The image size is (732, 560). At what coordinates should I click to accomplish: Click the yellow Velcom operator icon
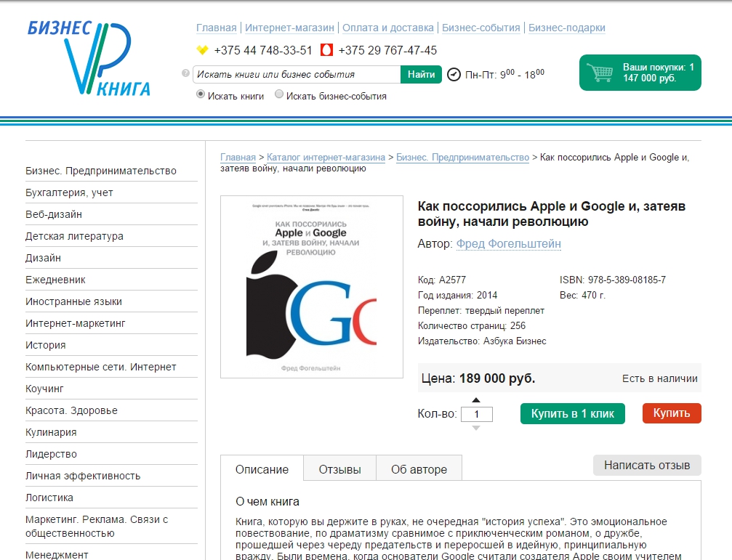coord(202,50)
